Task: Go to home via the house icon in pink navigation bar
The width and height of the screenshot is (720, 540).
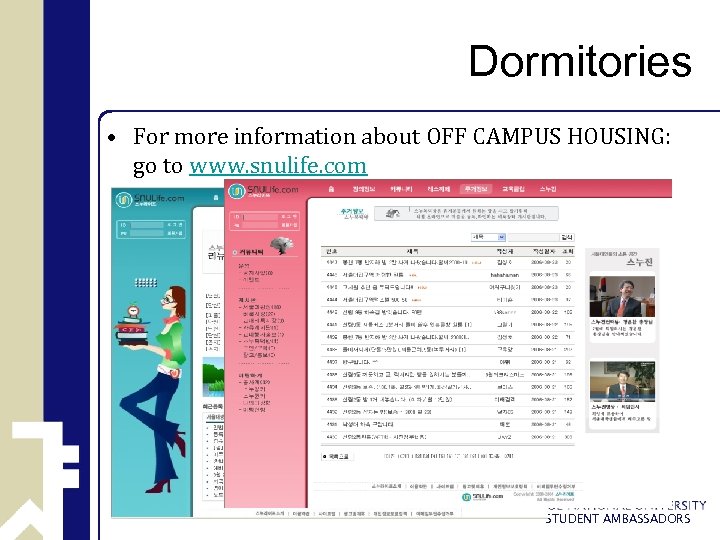Action: point(331,189)
